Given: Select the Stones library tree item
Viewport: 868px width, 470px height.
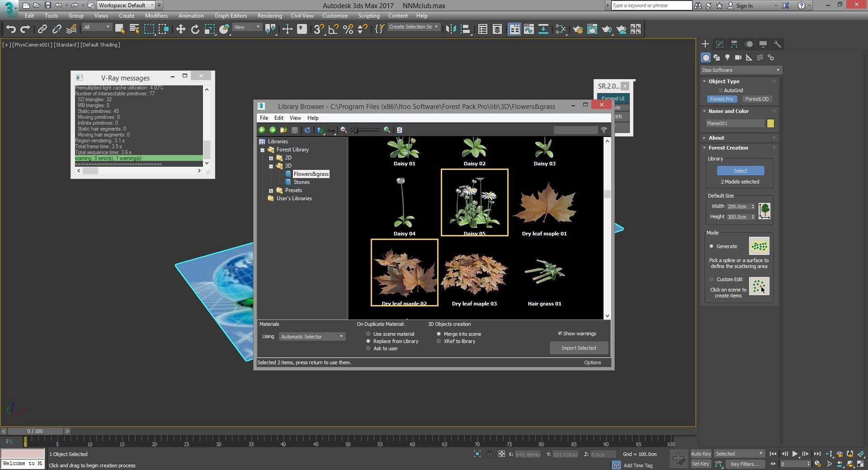Looking at the screenshot, I should (302, 182).
